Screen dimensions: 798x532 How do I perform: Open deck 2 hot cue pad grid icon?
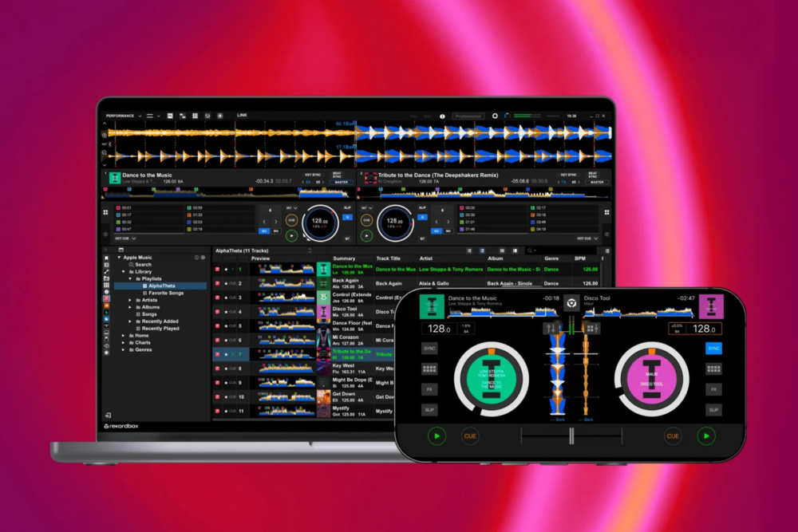coord(606,213)
